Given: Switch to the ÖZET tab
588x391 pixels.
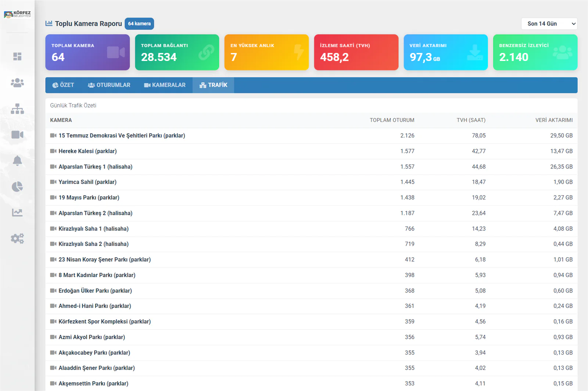Looking at the screenshot, I should tap(63, 85).
